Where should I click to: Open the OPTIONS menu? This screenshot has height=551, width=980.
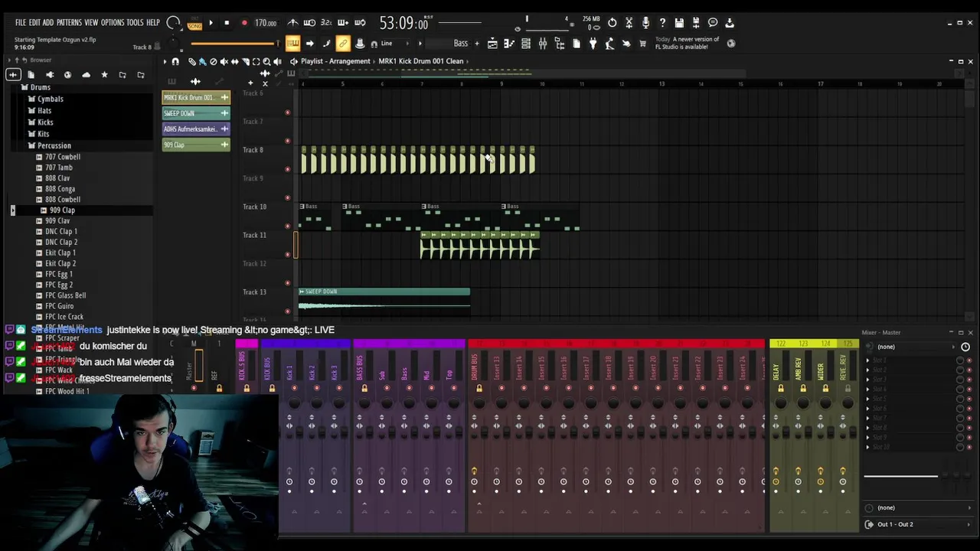[x=112, y=23]
